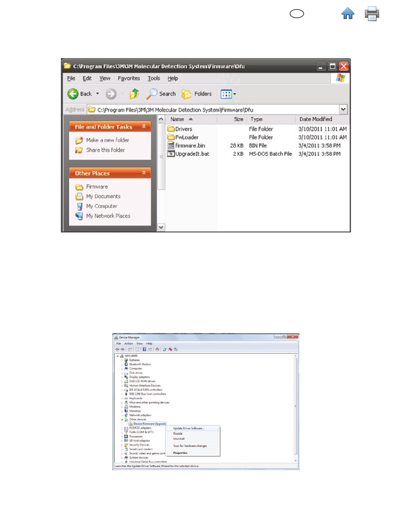
Task: Open the Views dropdown arrow
Action: coord(235,94)
